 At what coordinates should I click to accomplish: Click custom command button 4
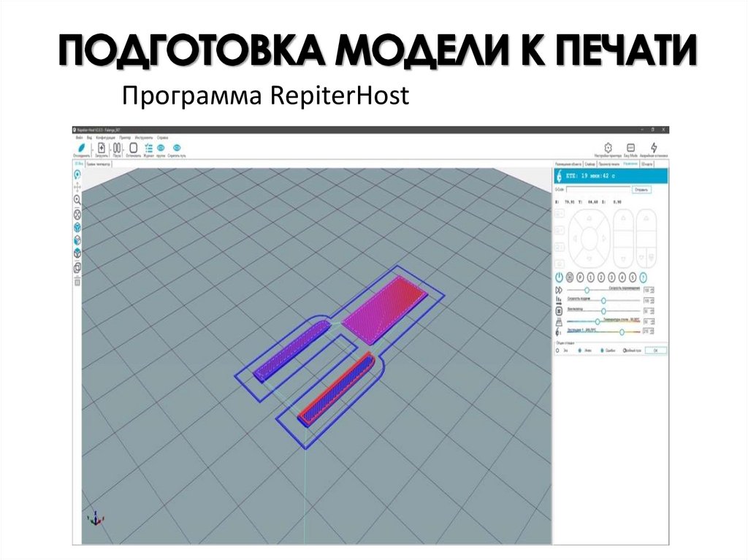click(x=622, y=277)
